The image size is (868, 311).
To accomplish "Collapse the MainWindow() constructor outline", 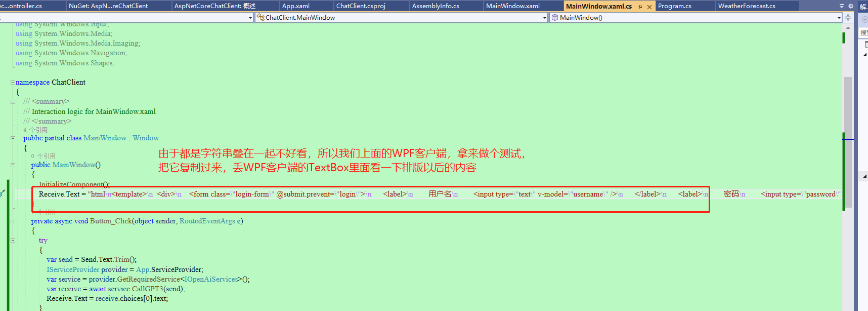I will pyautogui.click(x=13, y=165).
